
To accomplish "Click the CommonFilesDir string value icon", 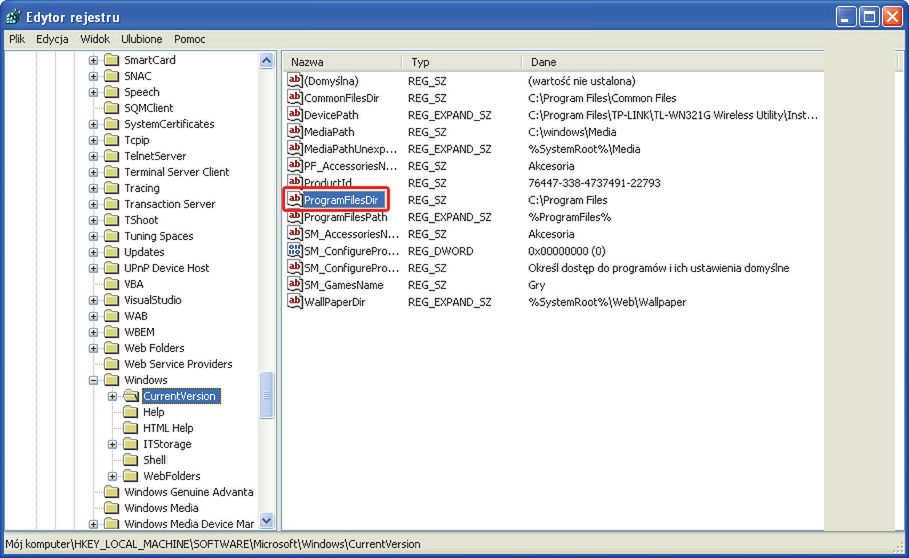I will (294, 97).
